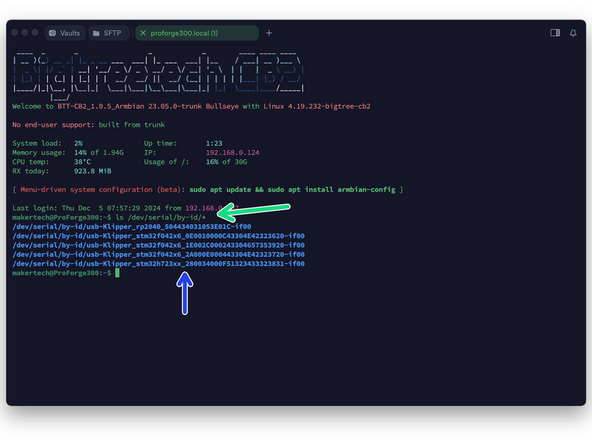This screenshot has height=444, width=592.
Task: Click the IP address 192.168.0.124
Action: [233, 153]
